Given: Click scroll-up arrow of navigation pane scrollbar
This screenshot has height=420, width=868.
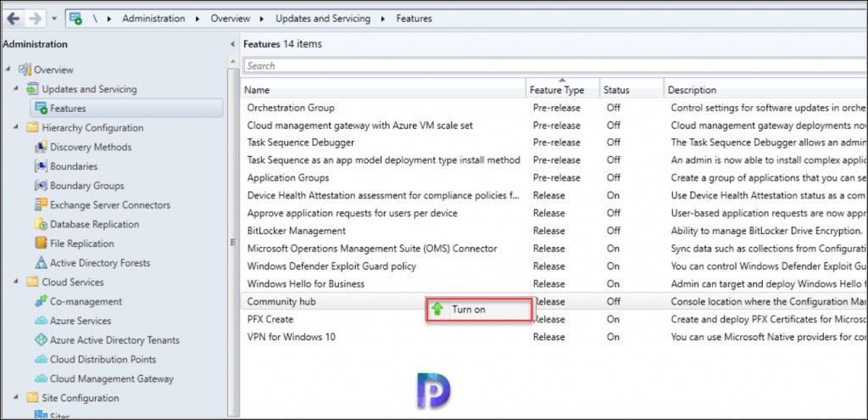Looking at the screenshot, I should (233, 61).
